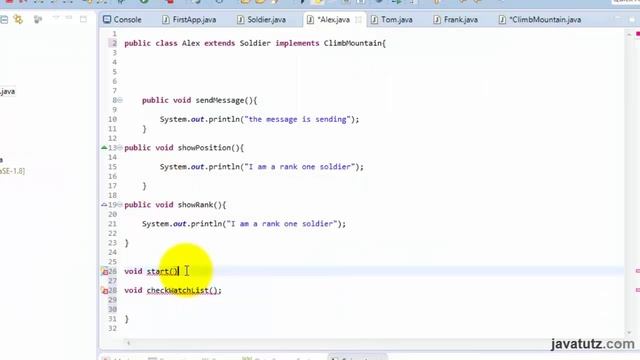Click the "implements" keyword on line 2
Image resolution: width=640 pixels, height=360 pixels.
(x=297, y=43)
